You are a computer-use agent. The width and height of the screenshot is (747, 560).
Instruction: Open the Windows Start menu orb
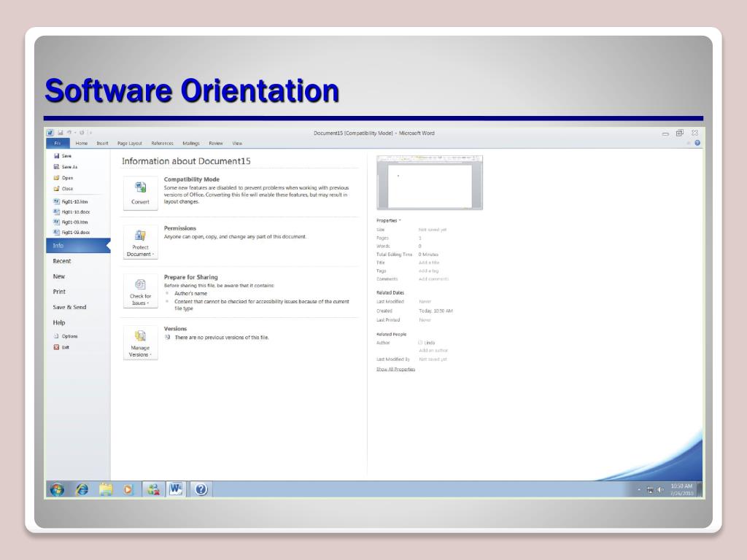[x=57, y=489]
